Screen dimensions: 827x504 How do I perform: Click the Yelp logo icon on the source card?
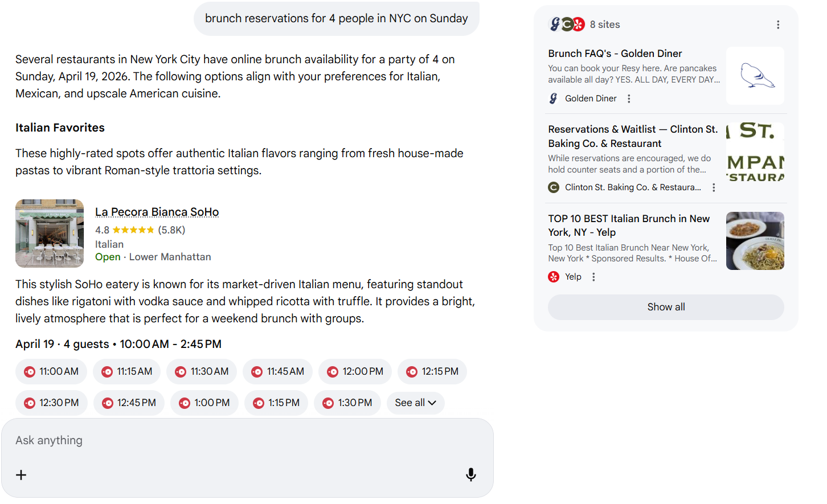tap(553, 276)
